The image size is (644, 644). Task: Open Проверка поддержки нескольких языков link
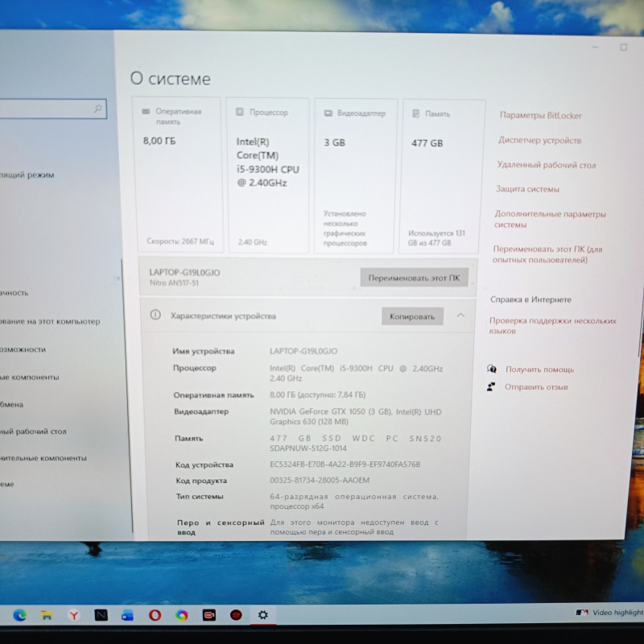coord(552,325)
